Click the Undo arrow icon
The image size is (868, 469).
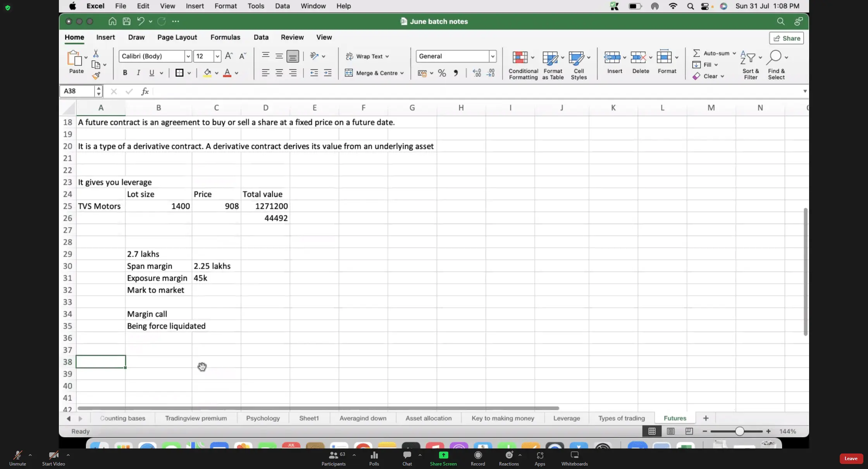tap(141, 21)
